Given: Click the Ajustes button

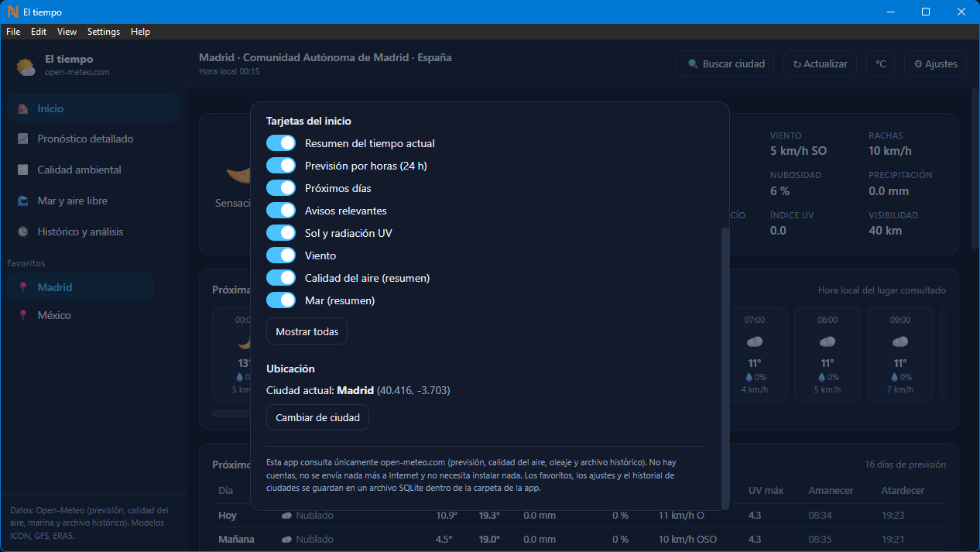Looking at the screenshot, I should (x=935, y=64).
